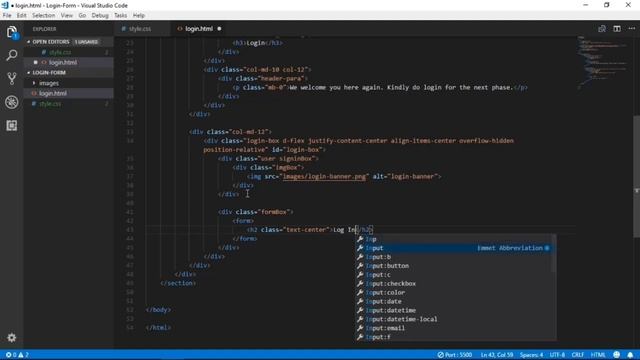Image resolution: width=640 pixels, height=360 pixels.
Task: Click errors and warnings count in status bar
Action: (x=17, y=355)
